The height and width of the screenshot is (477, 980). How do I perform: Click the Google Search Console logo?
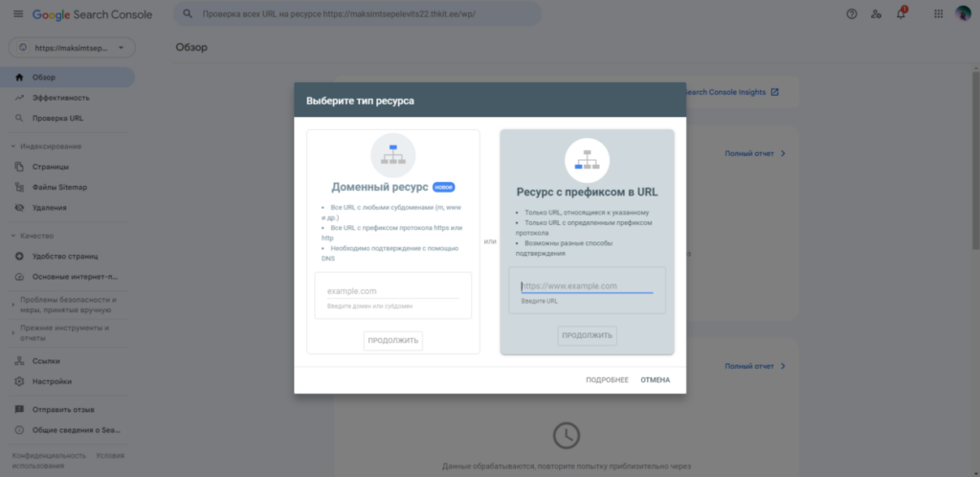93,14
